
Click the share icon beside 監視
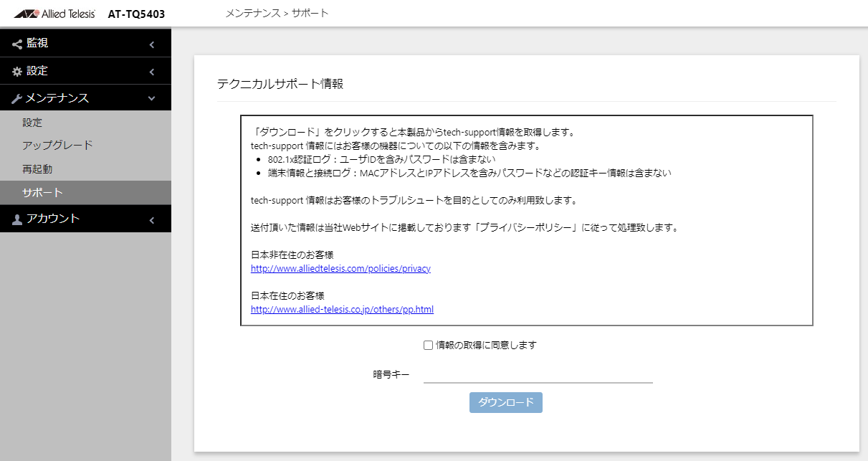coord(17,44)
